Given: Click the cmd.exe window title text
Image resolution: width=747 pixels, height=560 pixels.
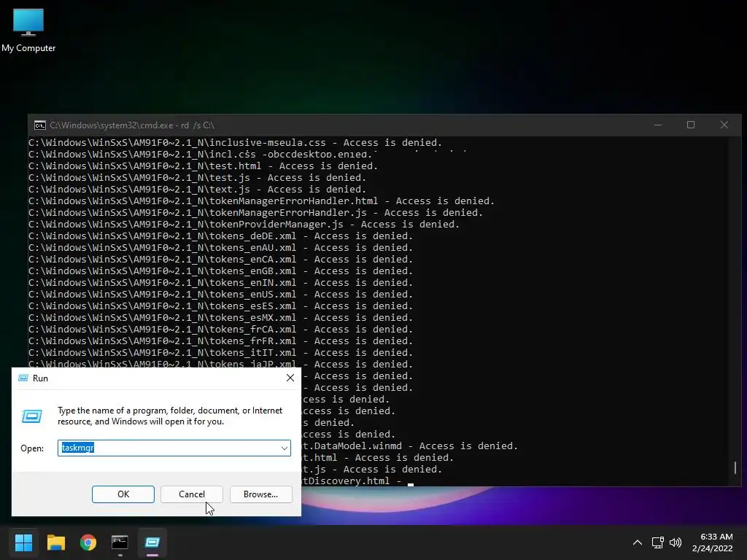Looking at the screenshot, I should [x=132, y=125].
